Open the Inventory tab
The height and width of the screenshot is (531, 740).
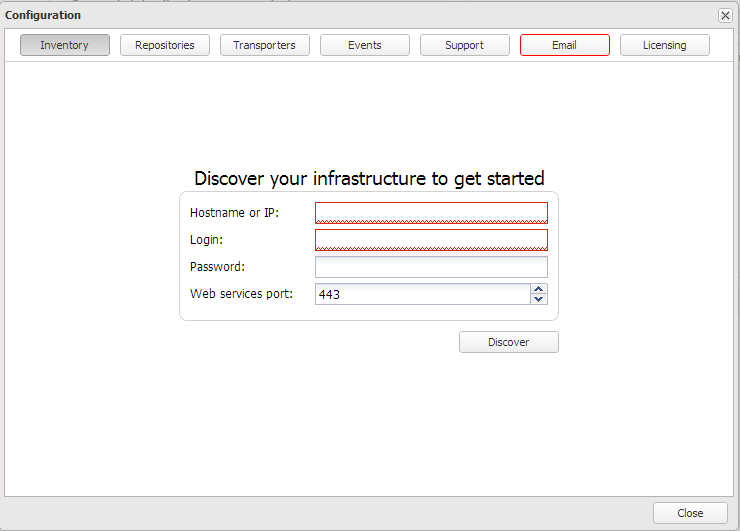click(65, 45)
